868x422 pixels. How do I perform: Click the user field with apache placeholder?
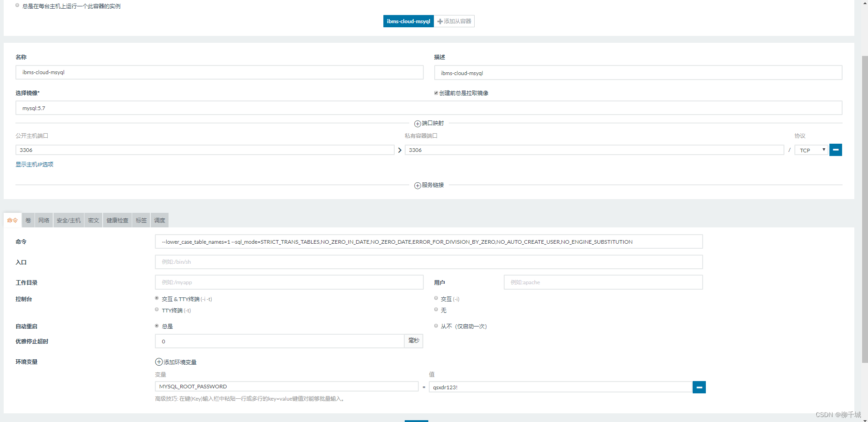pyautogui.click(x=603, y=282)
